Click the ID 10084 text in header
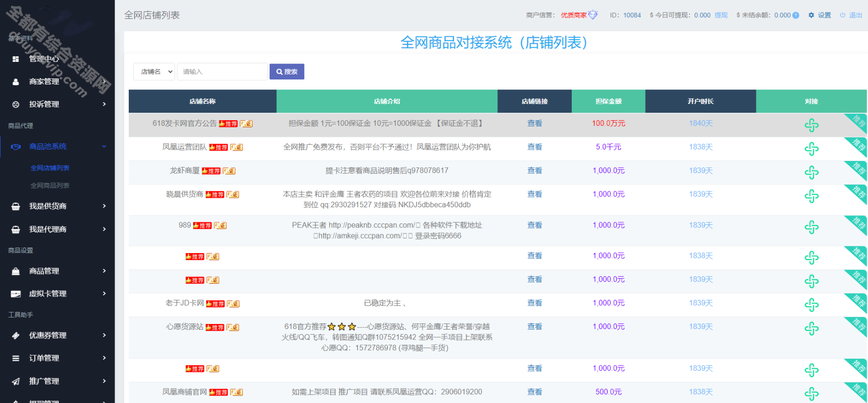 625,15
